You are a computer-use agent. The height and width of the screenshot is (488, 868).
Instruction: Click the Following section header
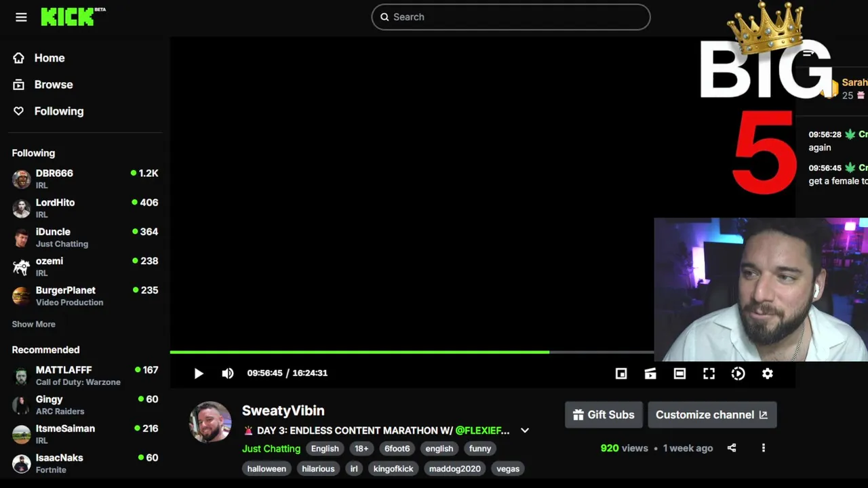(33, 153)
